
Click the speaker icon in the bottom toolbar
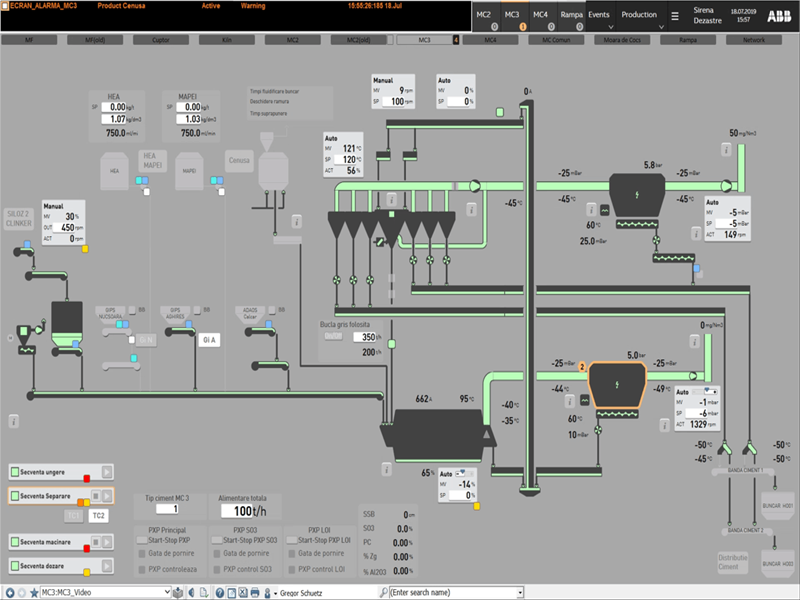[x=191, y=591]
